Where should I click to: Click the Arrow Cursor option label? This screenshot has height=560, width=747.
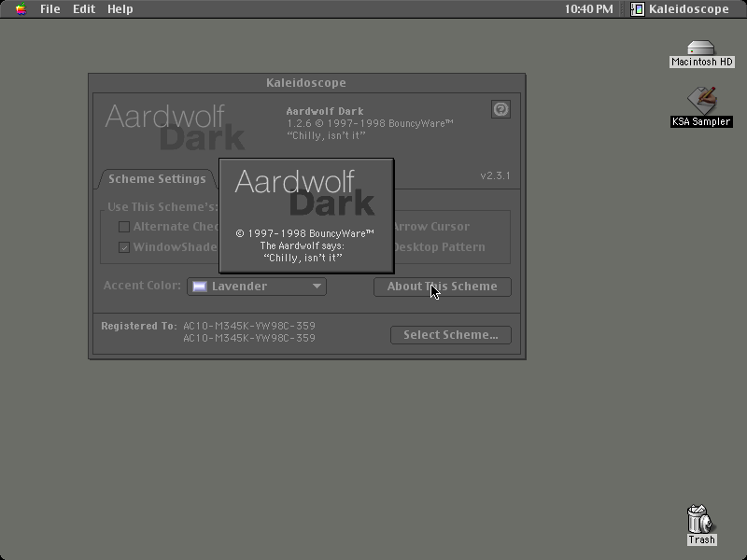coord(432,227)
